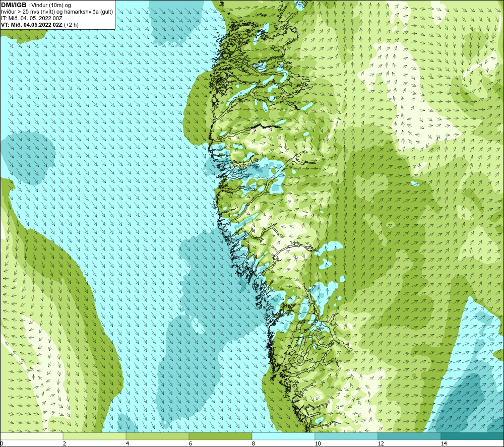The width and height of the screenshot is (504, 447).
Task: Click the scale label "14"
Action: [444, 443]
